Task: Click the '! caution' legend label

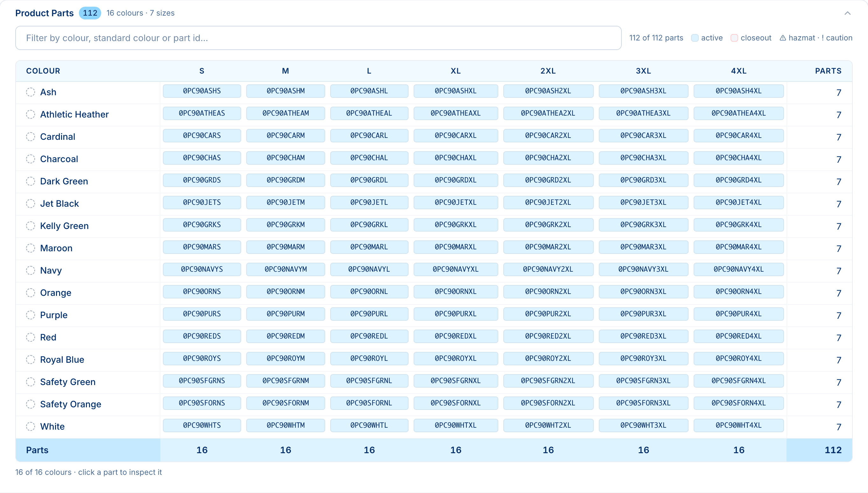Action: 837,38
